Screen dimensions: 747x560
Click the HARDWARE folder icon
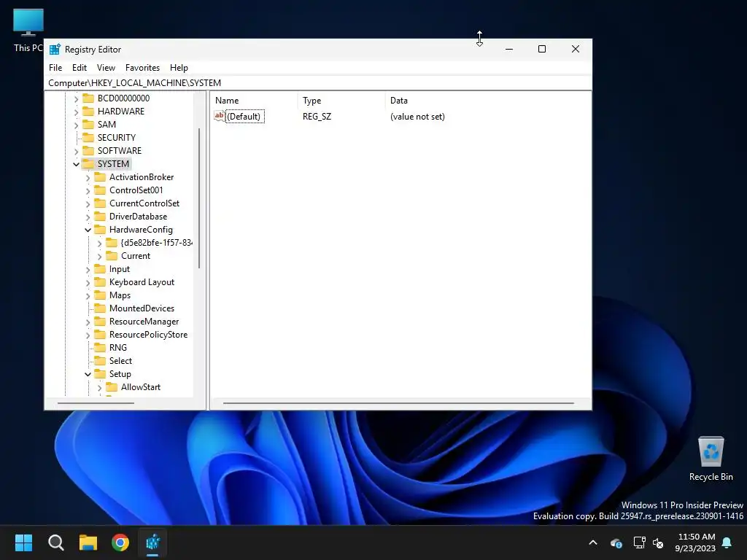(x=88, y=112)
